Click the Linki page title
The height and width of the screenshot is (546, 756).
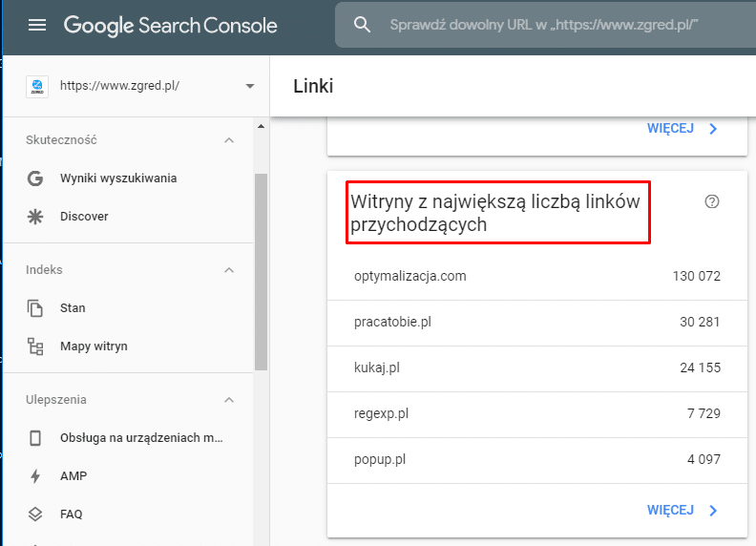pos(313,86)
